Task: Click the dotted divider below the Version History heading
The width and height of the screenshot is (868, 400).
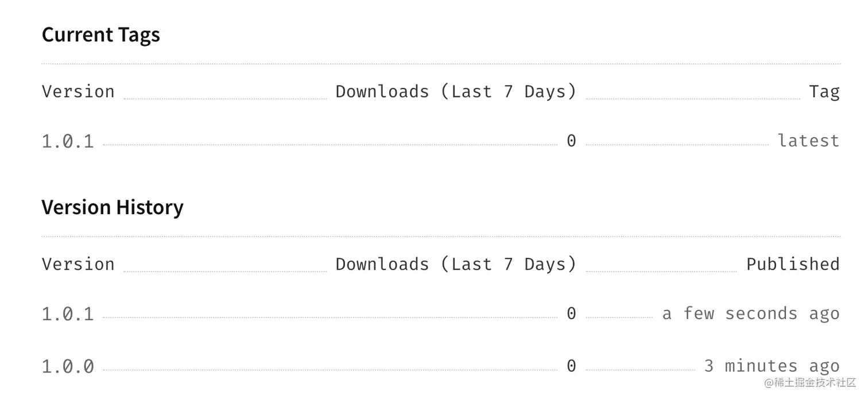Action: (441, 236)
